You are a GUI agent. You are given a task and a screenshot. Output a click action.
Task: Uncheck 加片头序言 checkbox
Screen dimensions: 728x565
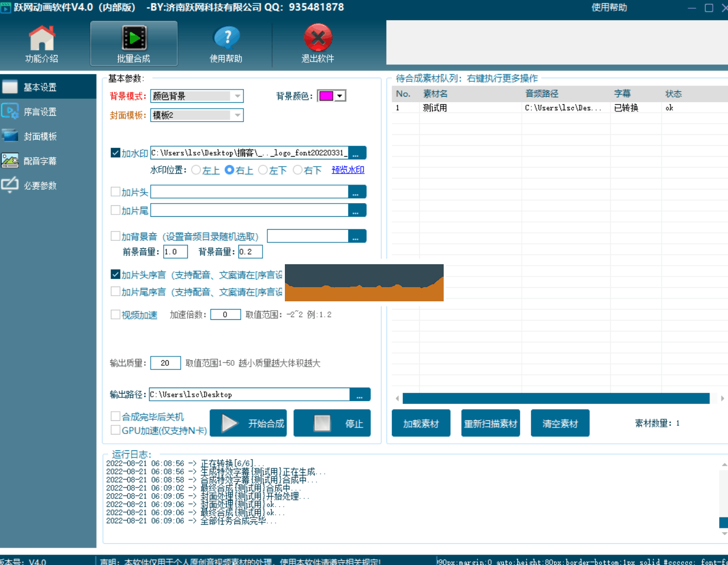point(115,274)
